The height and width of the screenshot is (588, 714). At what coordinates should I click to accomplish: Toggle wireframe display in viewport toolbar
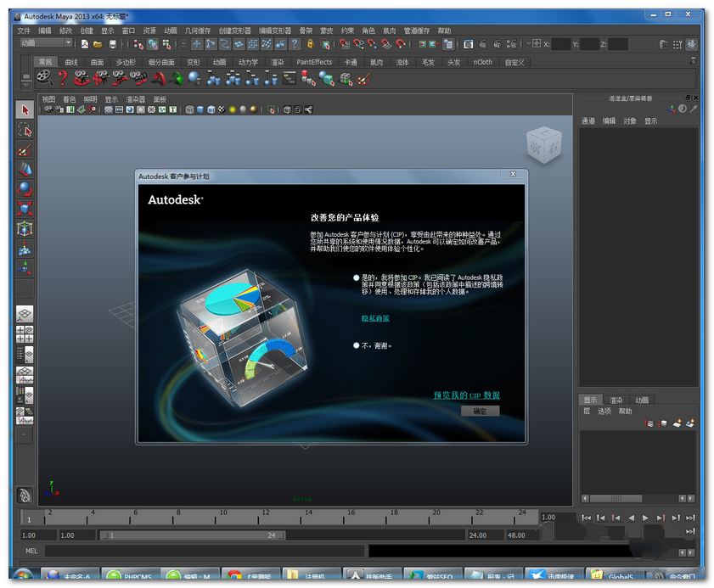point(189,109)
